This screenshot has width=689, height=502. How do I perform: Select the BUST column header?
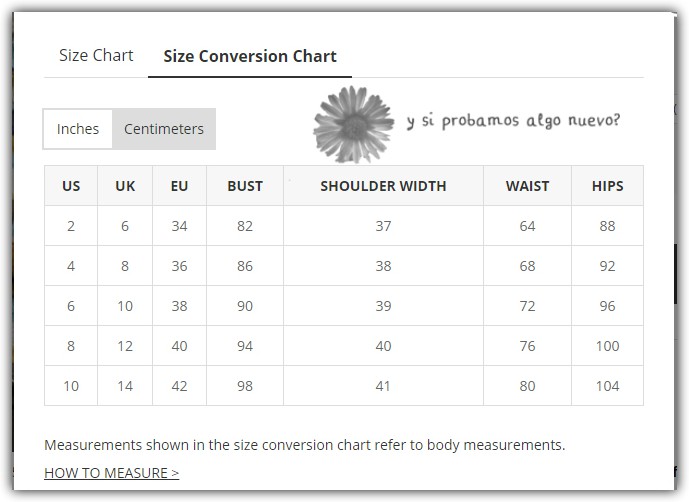pyautogui.click(x=245, y=186)
